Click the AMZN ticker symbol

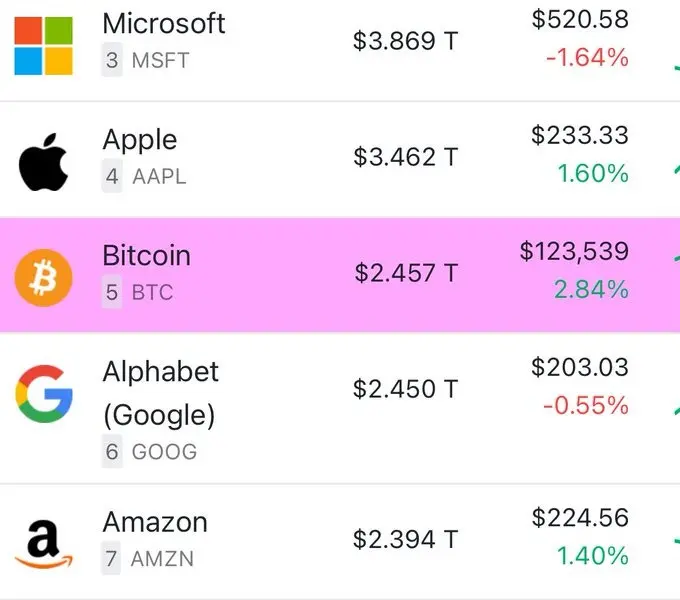pos(162,558)
